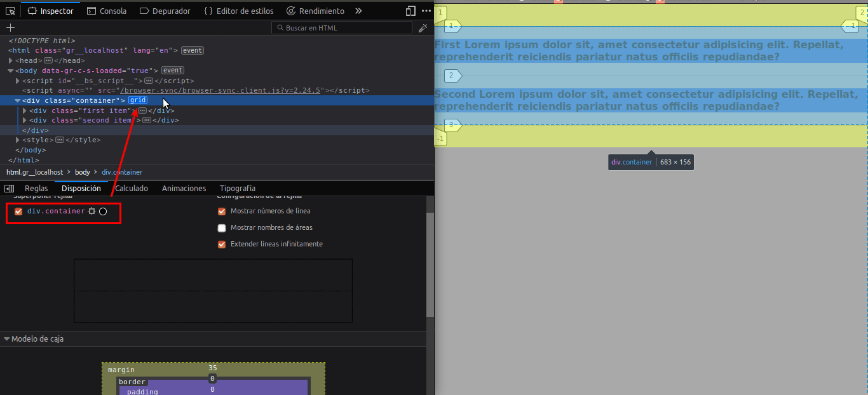Viewport: 868px width, 395px height.
Task: Expand the __bs_script__ script node
Action: 18,81
